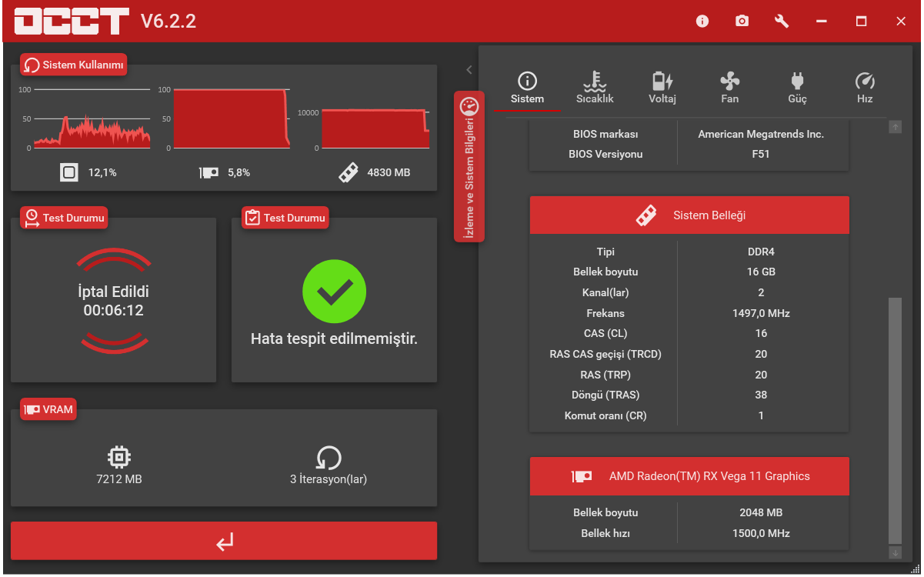924x577 pixels.
Task: Open the Sıcaklık temperature tab
Action: [595, 89]
